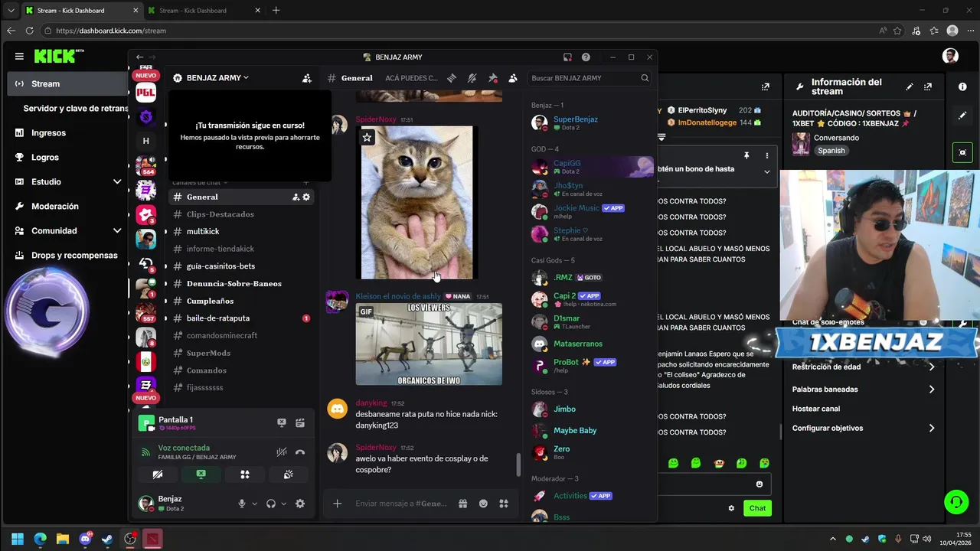The height and width of the screenshot is (551, 980).
Task: Open activity clip icon beside Pantalla 1
Action: click(300, 422)
